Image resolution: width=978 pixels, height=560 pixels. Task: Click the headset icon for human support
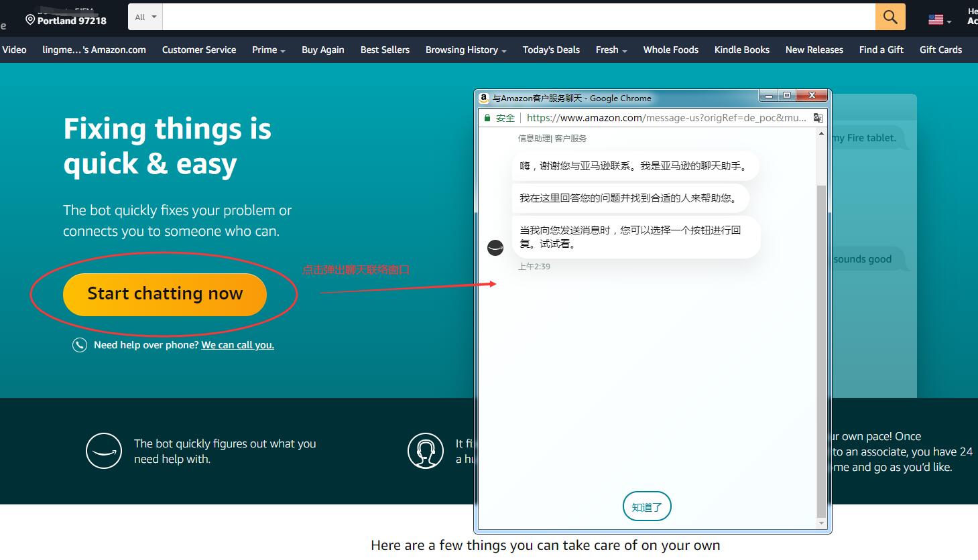click(426, 450)
